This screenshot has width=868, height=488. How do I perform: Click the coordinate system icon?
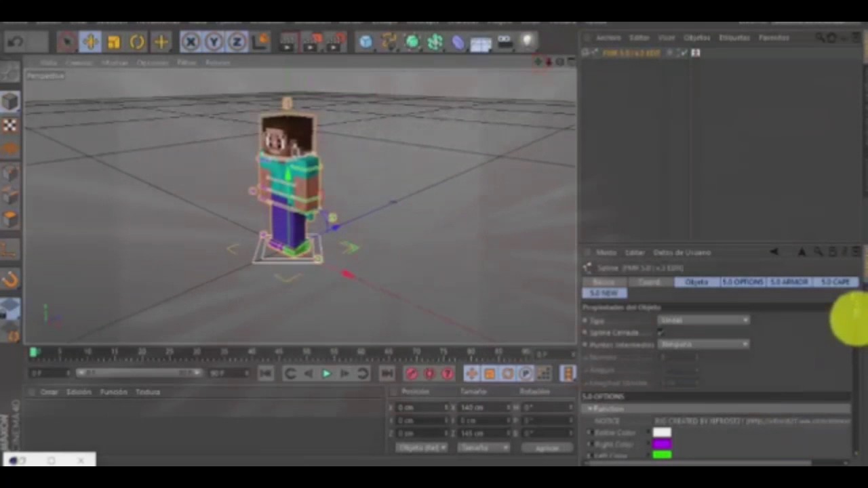[260, 42]
